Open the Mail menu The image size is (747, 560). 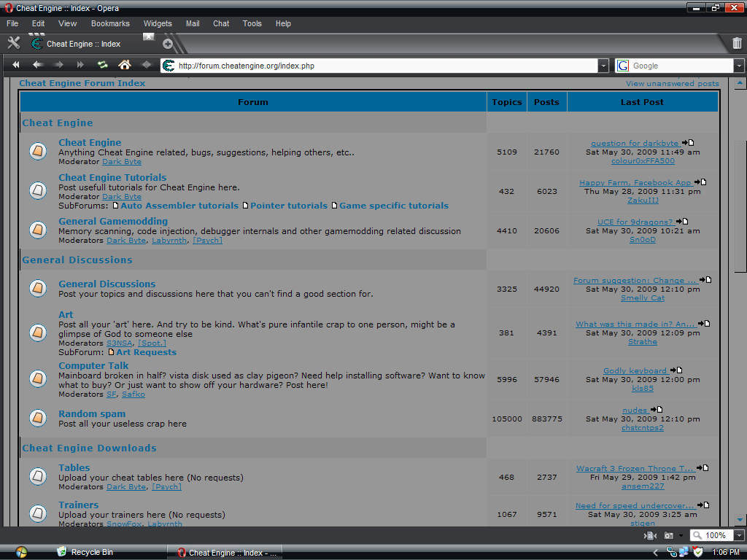[x=193, y=23]
